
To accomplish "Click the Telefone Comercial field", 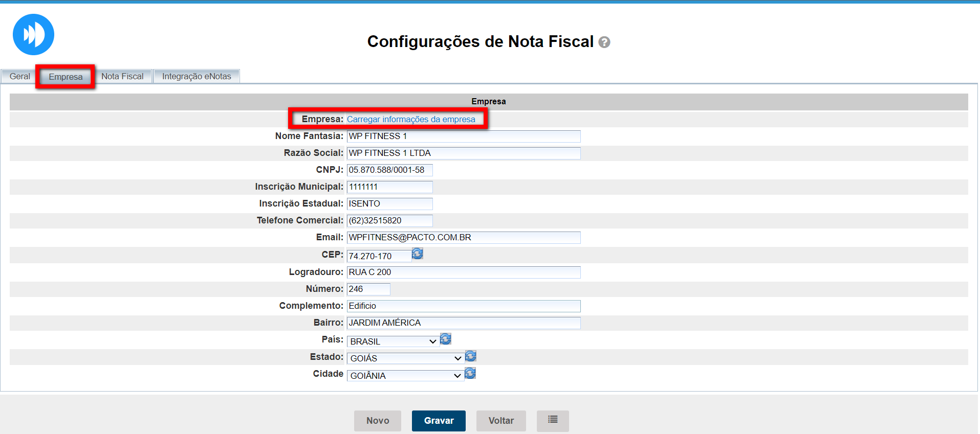I will [x=390, y=221].
